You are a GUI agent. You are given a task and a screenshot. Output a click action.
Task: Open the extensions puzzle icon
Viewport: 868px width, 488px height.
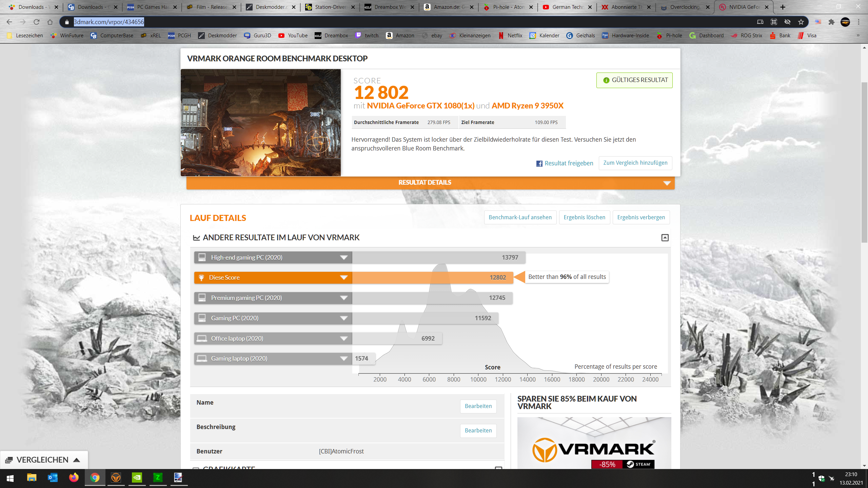pyautogui.click(x=831, y=22)
